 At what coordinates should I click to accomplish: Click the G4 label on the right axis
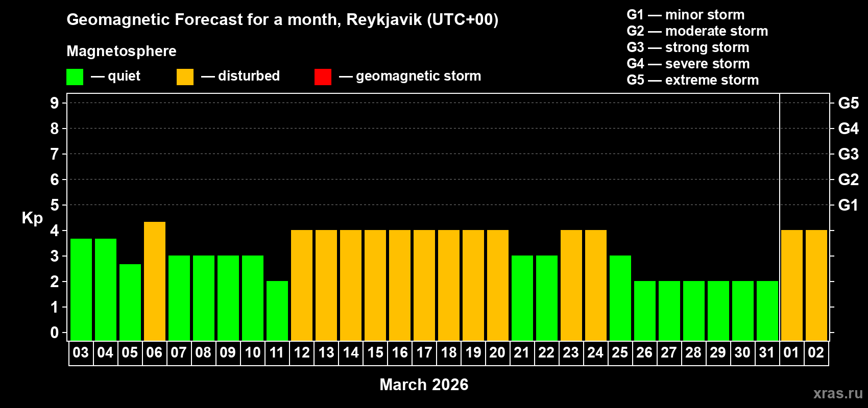(x=848, y=129)
